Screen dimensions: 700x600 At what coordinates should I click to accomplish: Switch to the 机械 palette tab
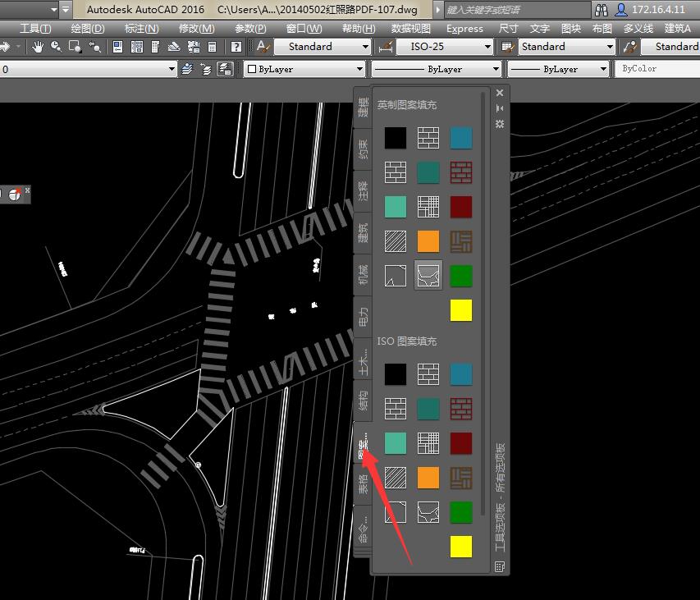tap(363, 274)
